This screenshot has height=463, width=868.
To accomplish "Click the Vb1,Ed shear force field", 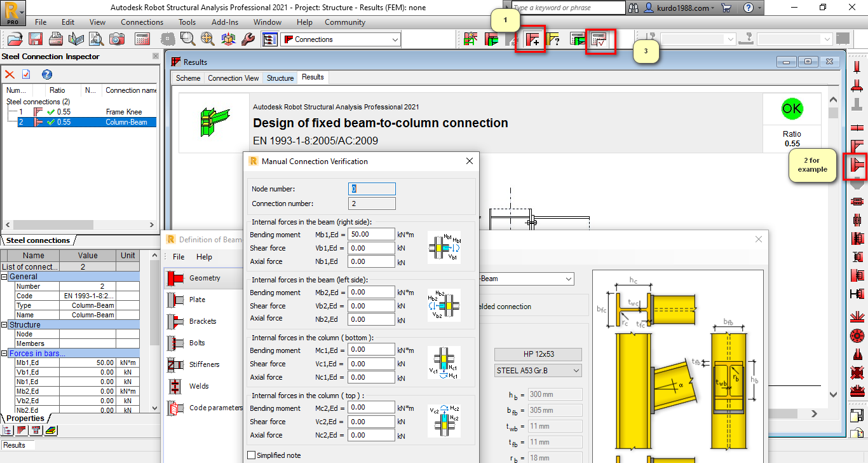I will (x=372, y=248).
